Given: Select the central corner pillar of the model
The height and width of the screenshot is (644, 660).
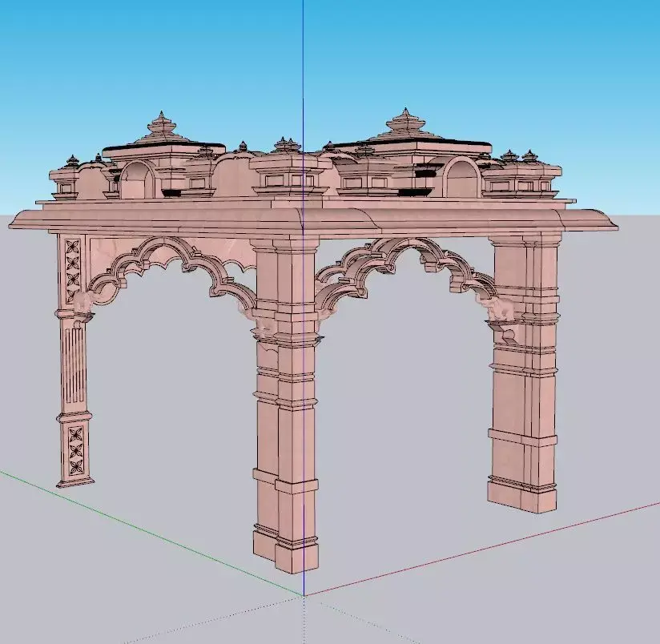Looking at the screenshot, I should [x=286, y=404].
